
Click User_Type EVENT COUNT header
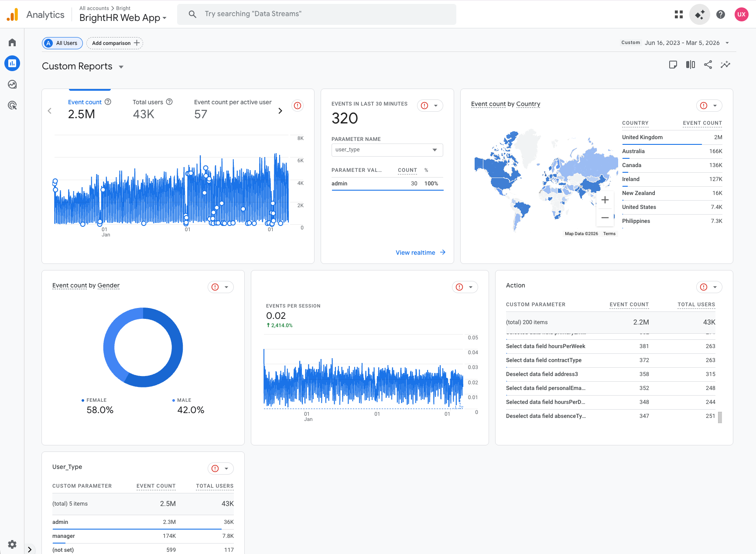coord(156,486)
